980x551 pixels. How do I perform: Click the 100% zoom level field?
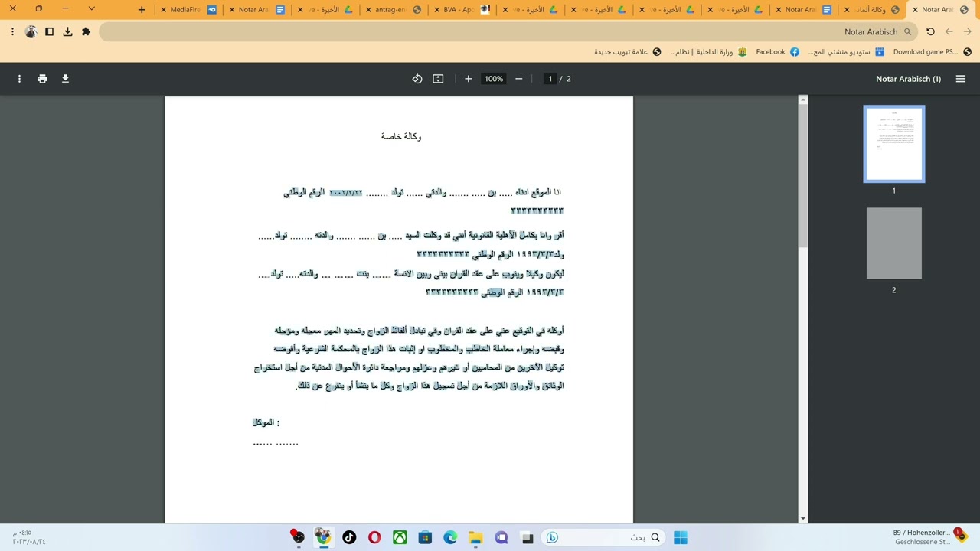pos(494,79)
